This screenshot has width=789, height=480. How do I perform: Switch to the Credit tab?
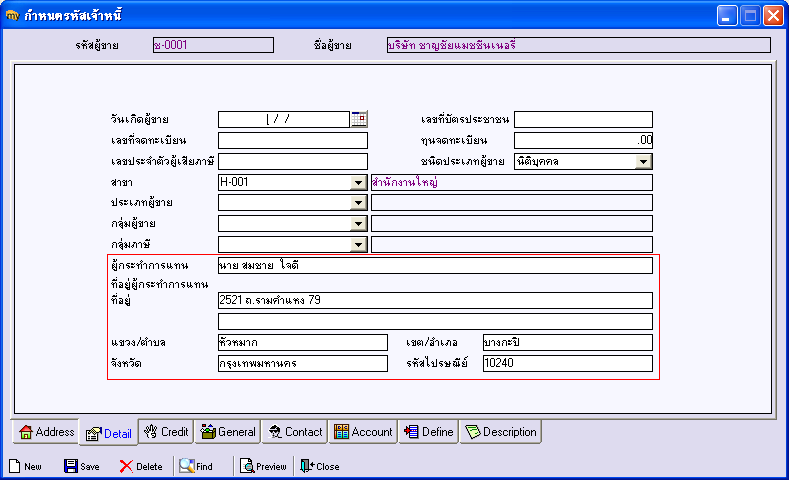[x=166, y=432]
